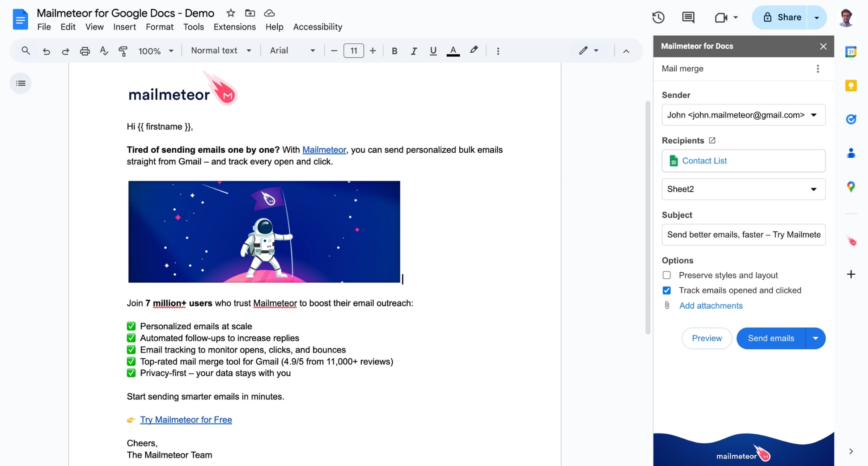Viewport: 868px width, 466px height.
Task: Click the Send emails button
Action: pos(771,338)
